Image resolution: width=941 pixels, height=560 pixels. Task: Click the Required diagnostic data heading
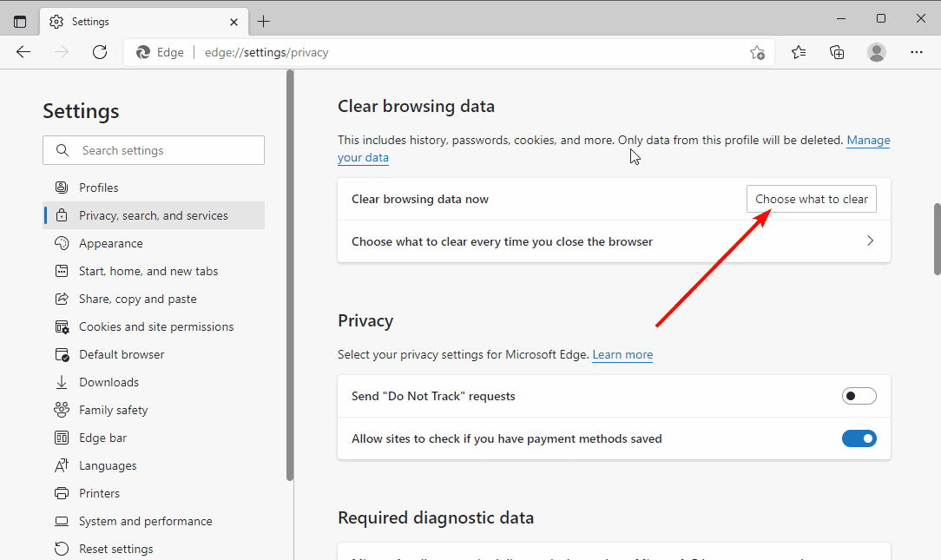pos(436,517)
